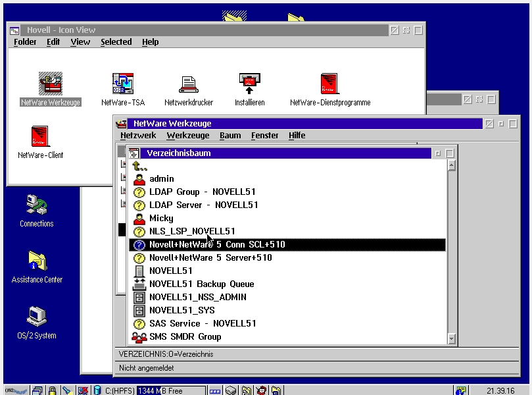Open the Werkzeuge menu
The height and width of the screenshot is (395, 532).
188,136
